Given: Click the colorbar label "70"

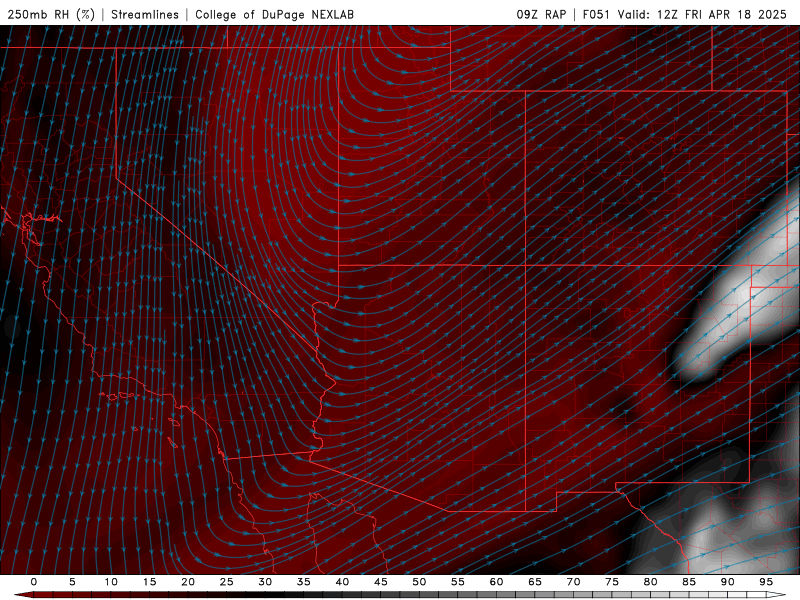Looking at the screenshot, I should (573, 582).
